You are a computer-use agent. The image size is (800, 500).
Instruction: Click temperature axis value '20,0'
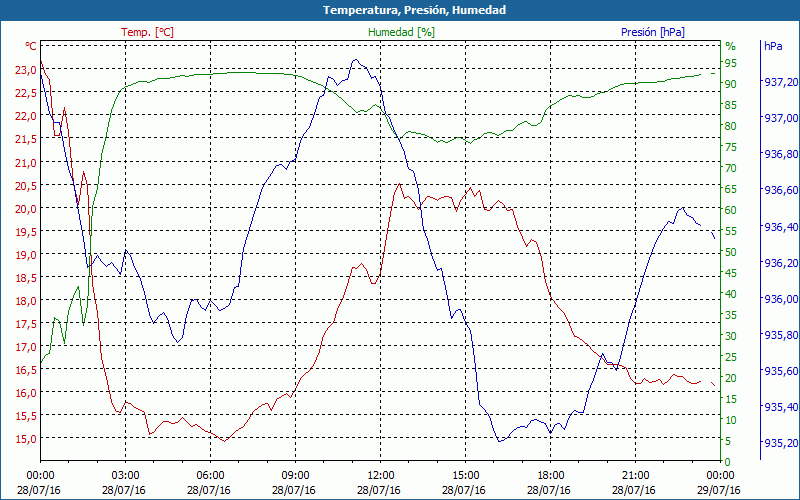point(26,209)
